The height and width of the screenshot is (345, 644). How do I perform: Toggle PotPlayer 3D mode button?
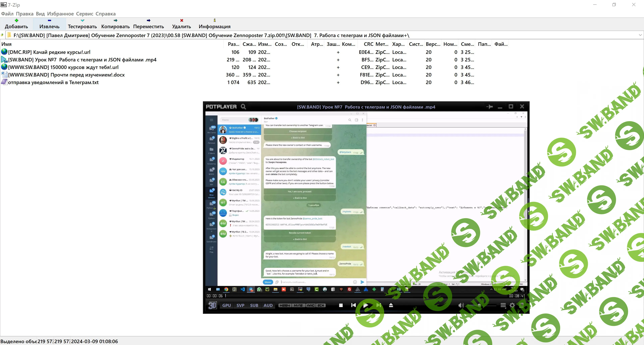[x=212, y=305]
